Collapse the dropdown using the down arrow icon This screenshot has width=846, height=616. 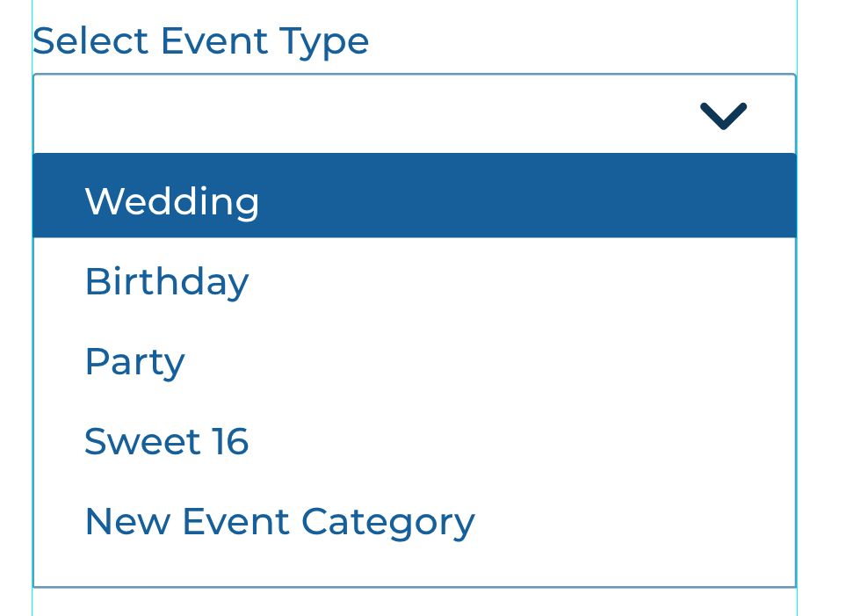(723, 114)
